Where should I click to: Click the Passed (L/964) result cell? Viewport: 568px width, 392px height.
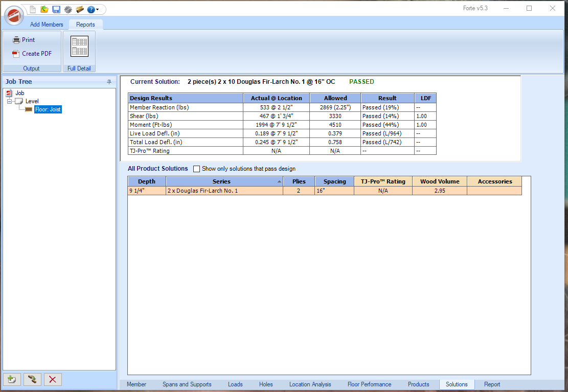(388, 133)
